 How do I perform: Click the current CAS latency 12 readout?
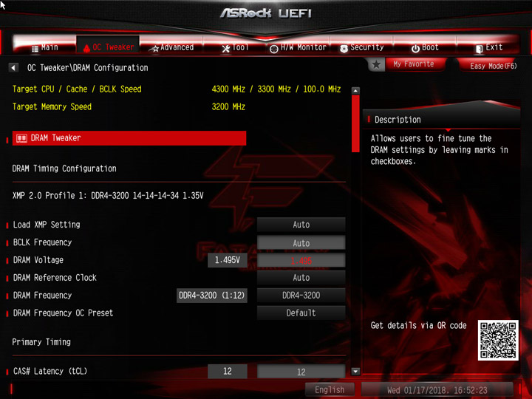coord(228,371)
